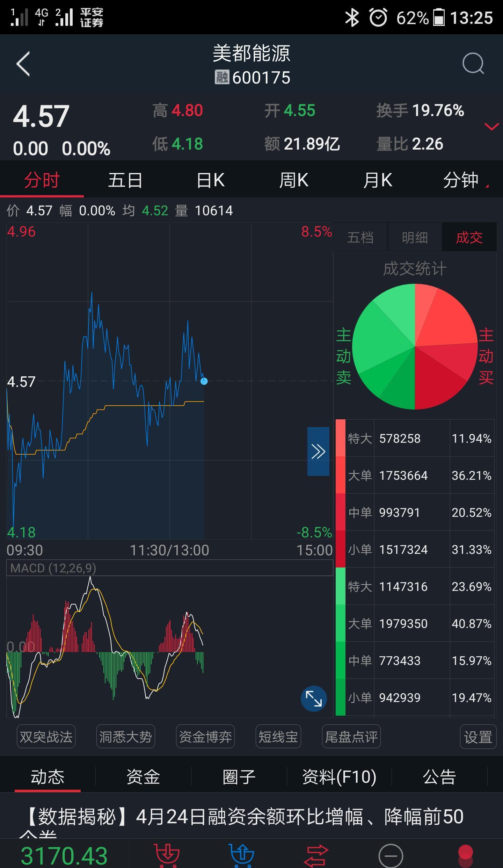Open the 分钟 minute-interval dropdown
Screen dimensions: 503x868
pyautogui.click(x=465, y=180)
